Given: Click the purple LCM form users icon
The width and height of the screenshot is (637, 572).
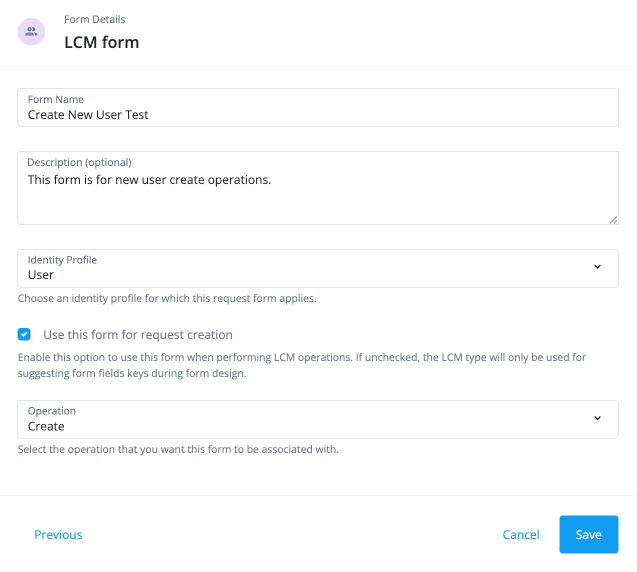Looking at the screenshot, I should 31,32.
